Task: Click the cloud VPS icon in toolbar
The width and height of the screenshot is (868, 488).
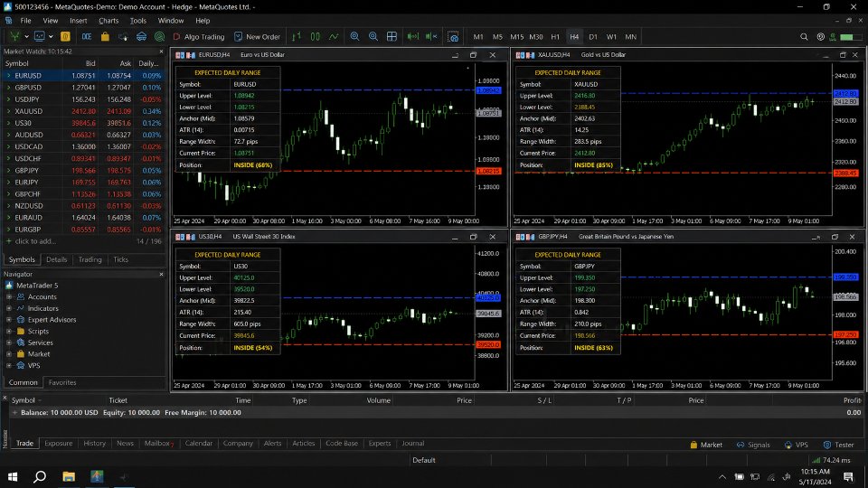Action: 141,36
